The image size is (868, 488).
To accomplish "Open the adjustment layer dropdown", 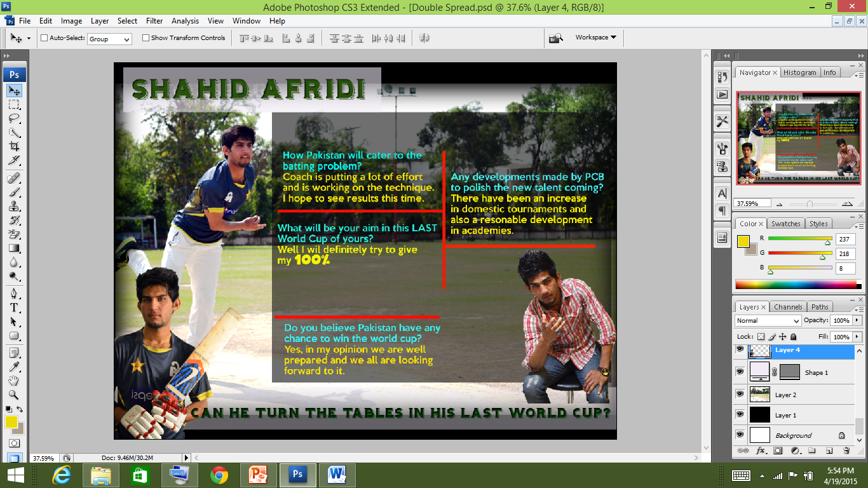I will [795, 451].
